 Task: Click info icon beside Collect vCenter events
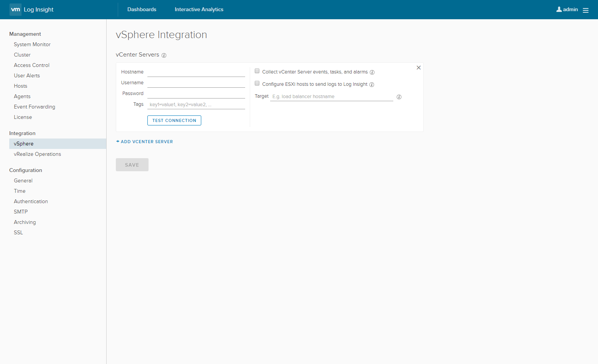coord(372,72)
